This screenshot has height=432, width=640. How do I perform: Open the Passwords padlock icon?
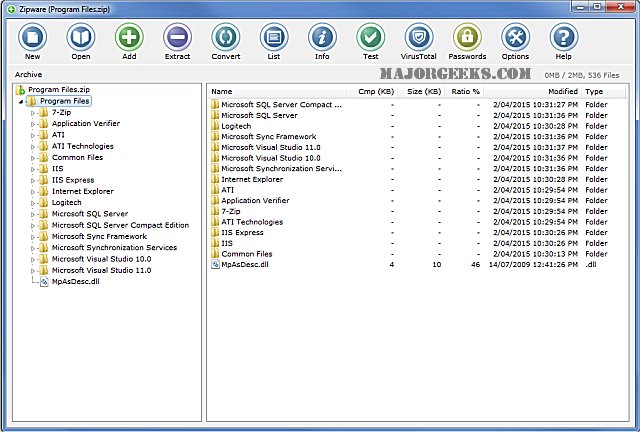point(467,38)
